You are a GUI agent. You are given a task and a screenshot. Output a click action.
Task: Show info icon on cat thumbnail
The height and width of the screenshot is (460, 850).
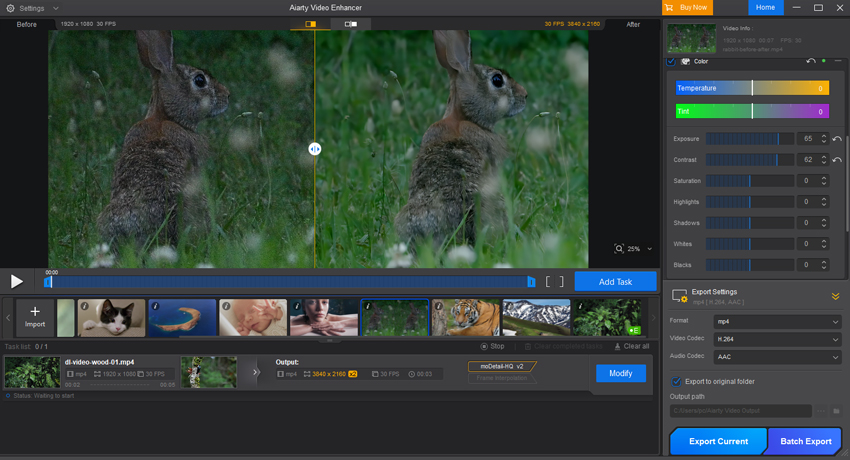pyautogui.click(x=85, y=306)
